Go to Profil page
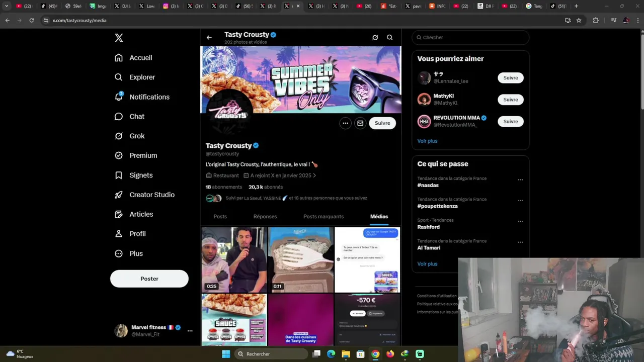The height and width of the screenshot is (362, 644). 130,234
